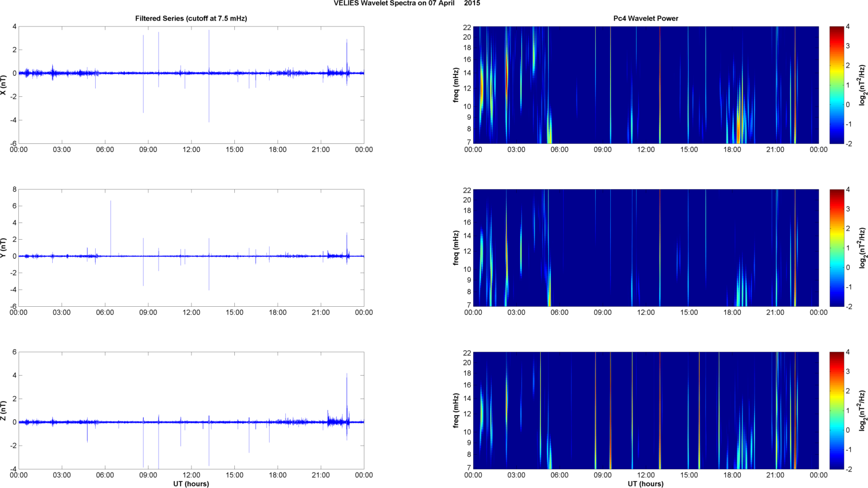This screenshot has height=488, width=868.
Task: Click the colorbar beside the middle spectrogram
Action: click(836, 248)
